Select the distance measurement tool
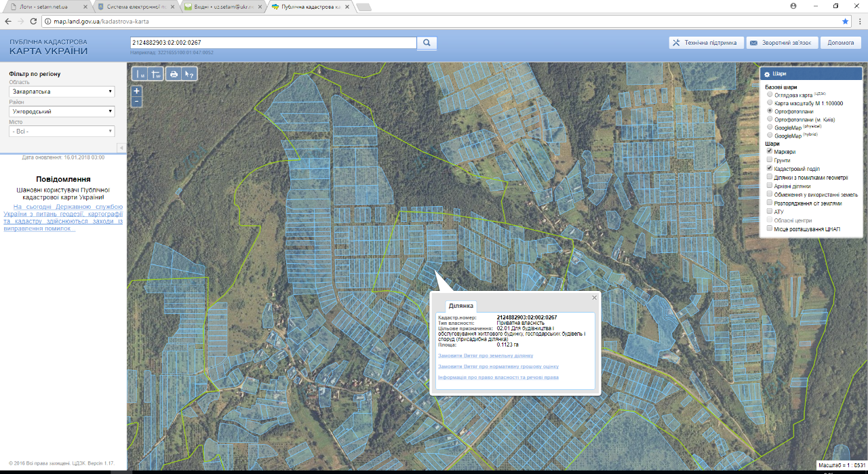Image resolution: width=868 pixels, height=474 pixels. [x=140, y=74]
